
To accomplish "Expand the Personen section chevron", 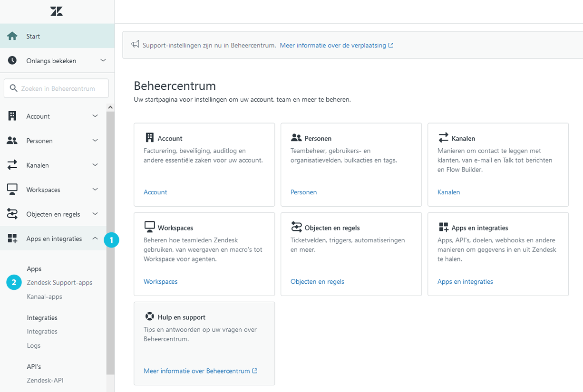I will [95, 141].
